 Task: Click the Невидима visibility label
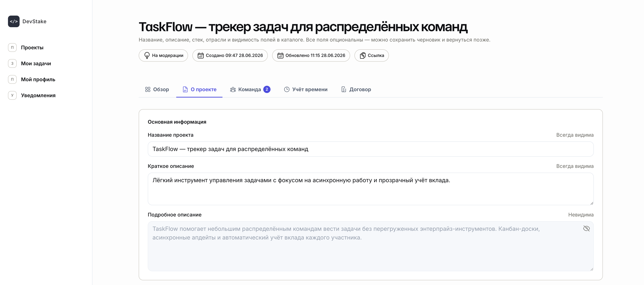(x=581, y=215)
